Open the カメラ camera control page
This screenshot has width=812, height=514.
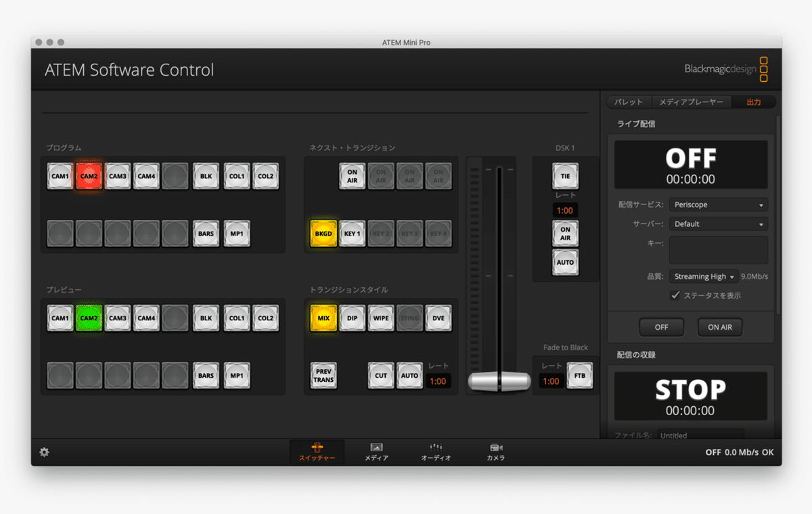pos(495,452)
